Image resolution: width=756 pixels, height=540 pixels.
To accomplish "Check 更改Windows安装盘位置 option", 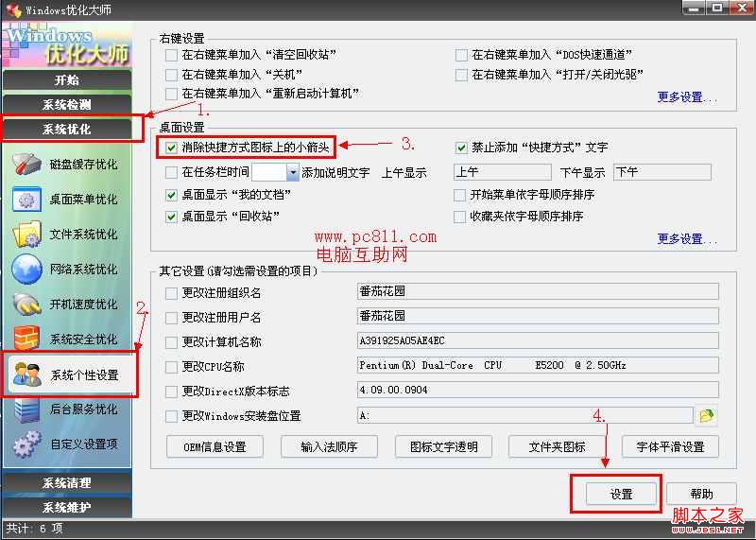I will [x=171, y=416].
